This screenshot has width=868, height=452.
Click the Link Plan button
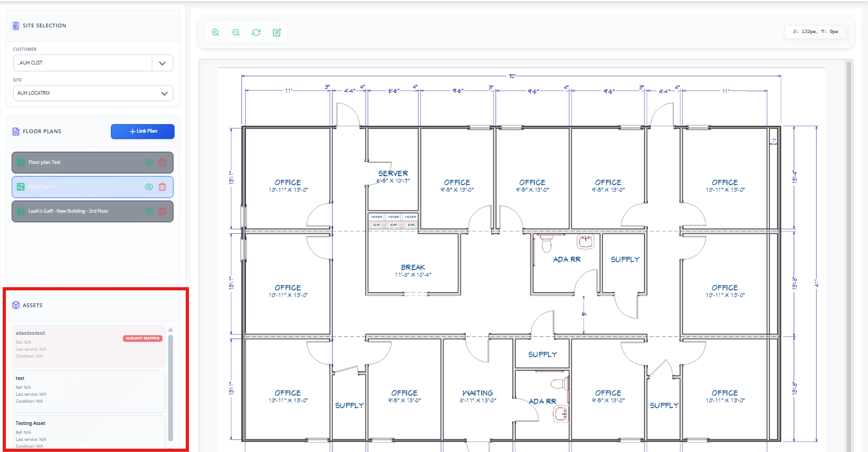pos(143,132)
